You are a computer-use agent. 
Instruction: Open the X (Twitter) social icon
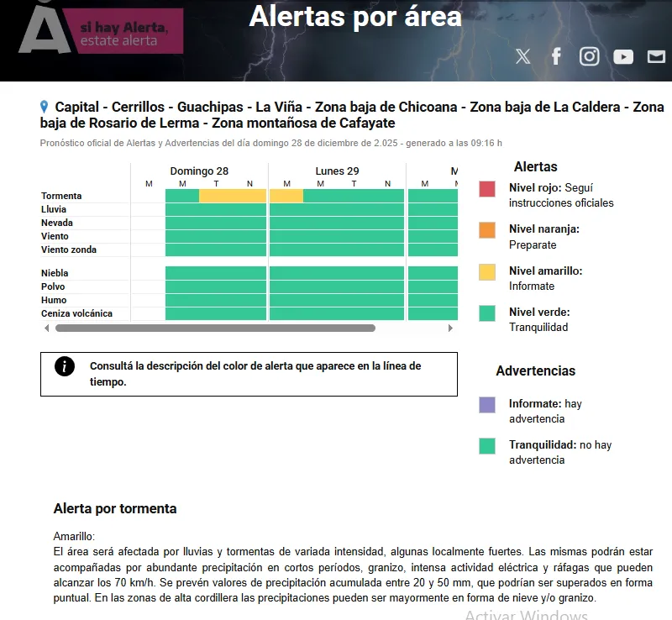(522, 56)
